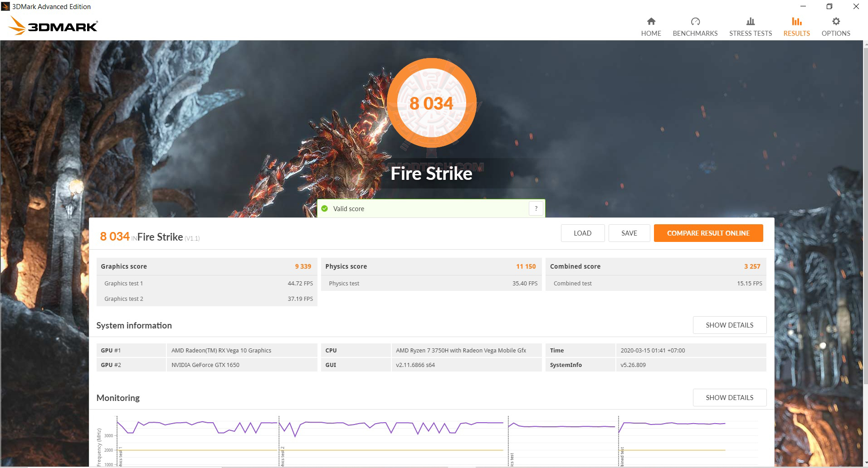Show details for the Monitoring section

coord(729,397)
